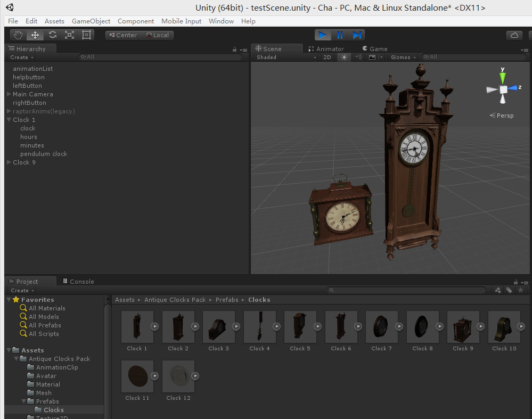Click the Prefabs breadcrumb link

(x=227, y=300)
